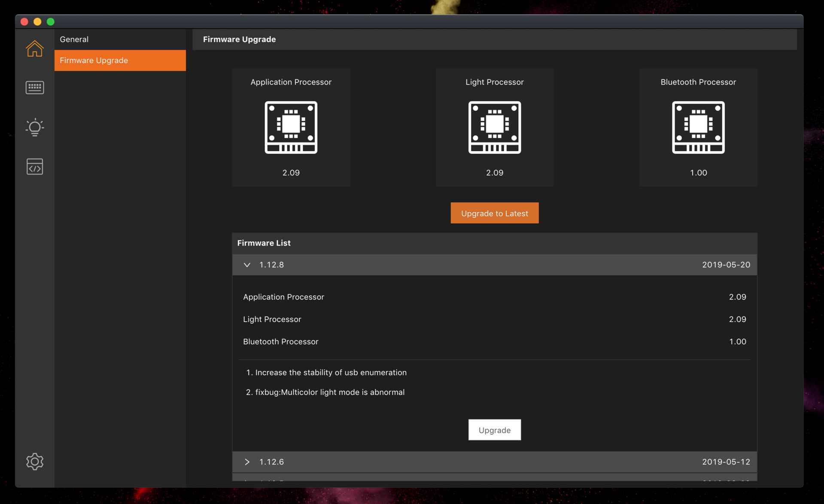Click the 2019-05-12 release date

click(x=726, y=462)
